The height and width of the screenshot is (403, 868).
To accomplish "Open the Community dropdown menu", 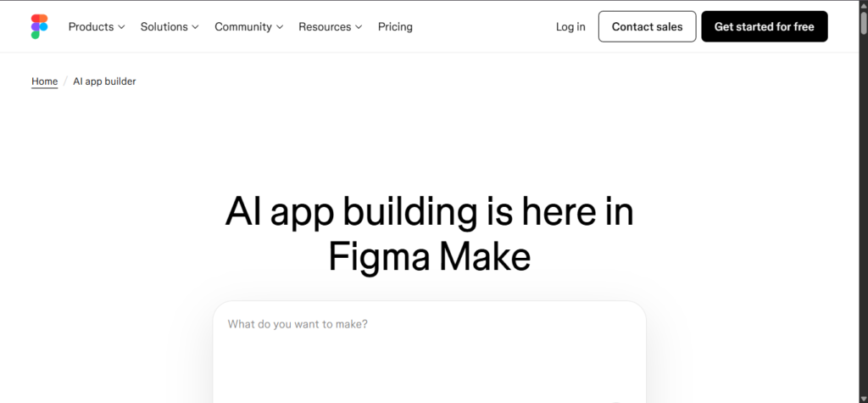I will 249,26.
